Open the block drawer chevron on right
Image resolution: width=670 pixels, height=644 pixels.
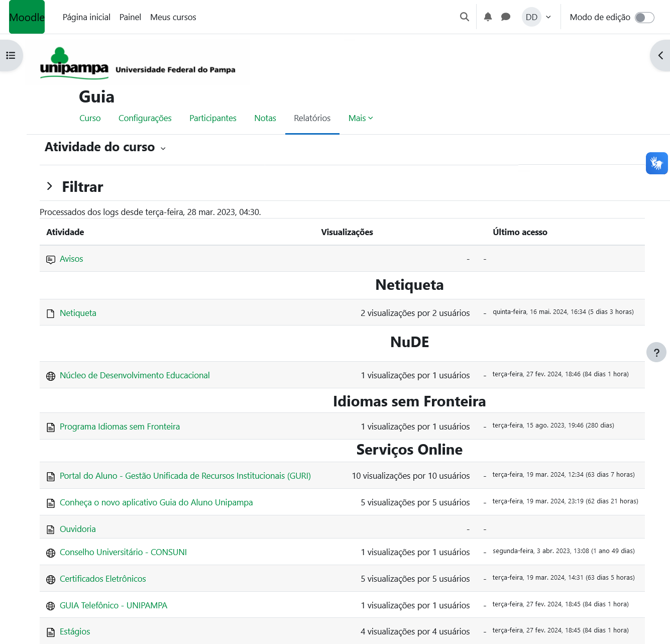click(660, 55)
